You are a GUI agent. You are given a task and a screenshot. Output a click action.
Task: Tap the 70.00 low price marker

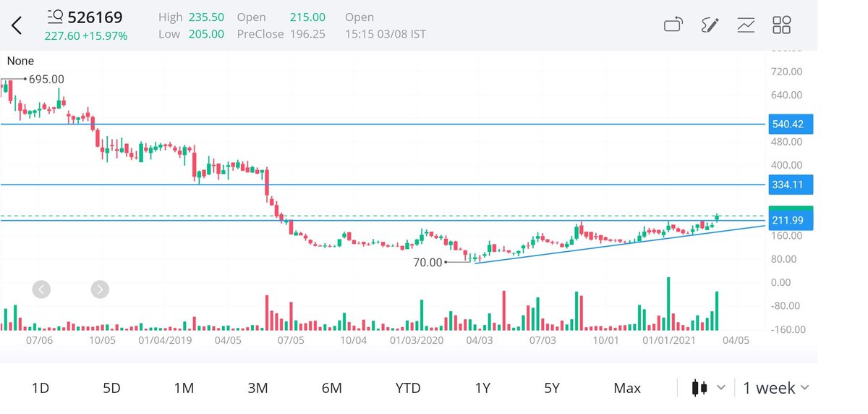(427, 263)
